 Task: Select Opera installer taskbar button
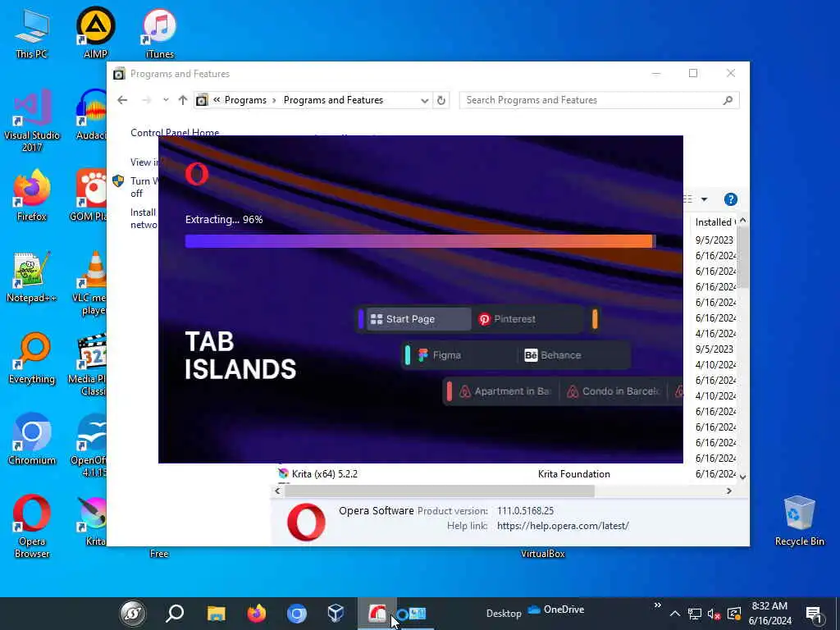(377, 613)
